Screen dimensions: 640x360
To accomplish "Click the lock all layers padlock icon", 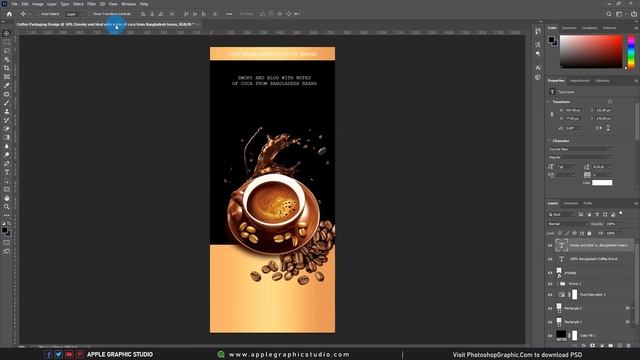I will pyautogui.click(x=589, y=233).
